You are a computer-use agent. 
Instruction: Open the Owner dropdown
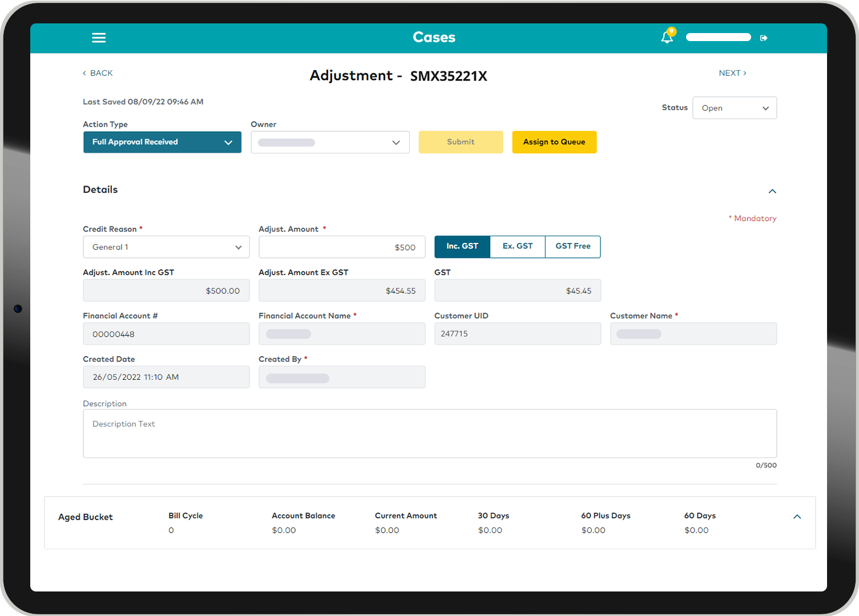330,142
